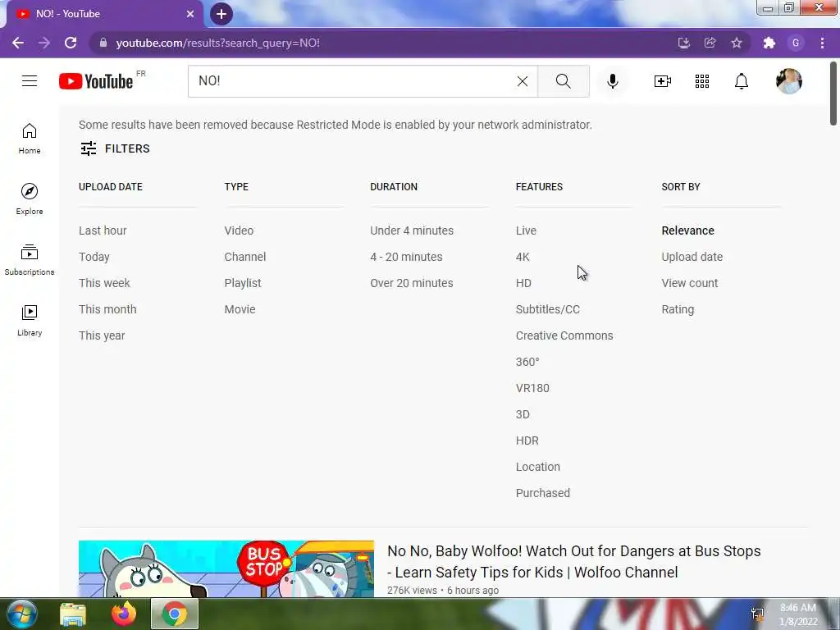Open the Create video camera icon
The width and height of the screenshot is (840, 630).
point(662,81)
